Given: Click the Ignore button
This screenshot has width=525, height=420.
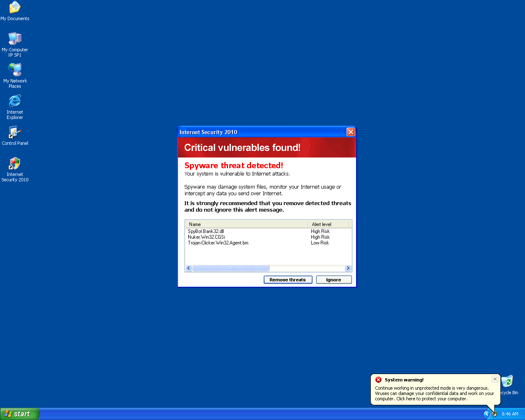Looking at the screenshot, I should point(333,280).
